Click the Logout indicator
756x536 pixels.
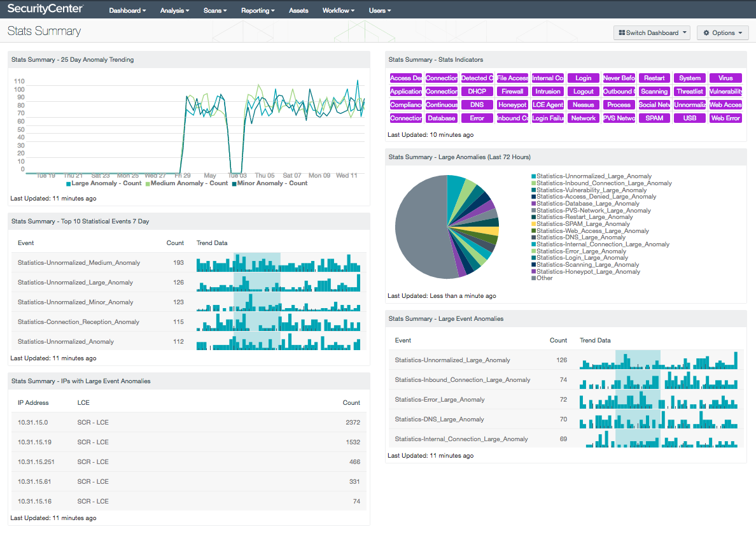584,91
